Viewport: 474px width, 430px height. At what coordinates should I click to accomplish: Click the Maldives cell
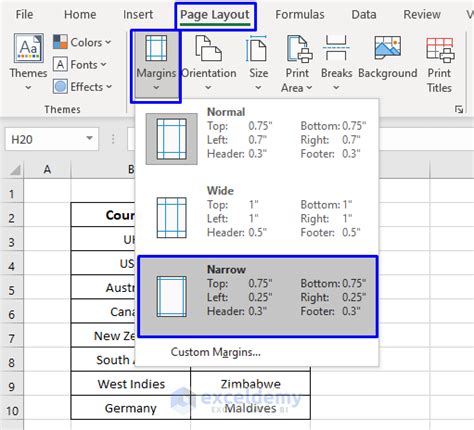[250, 408]
